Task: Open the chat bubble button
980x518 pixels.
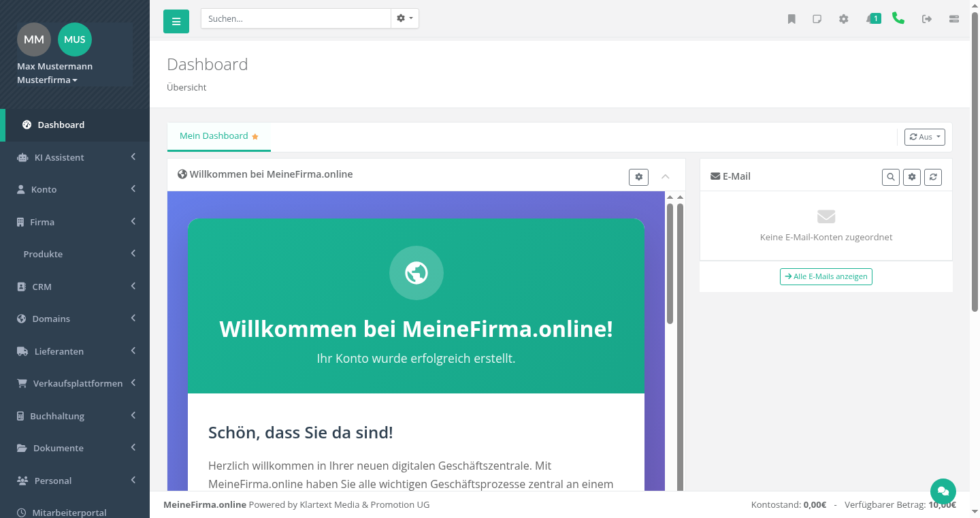Action: [943, 491]
